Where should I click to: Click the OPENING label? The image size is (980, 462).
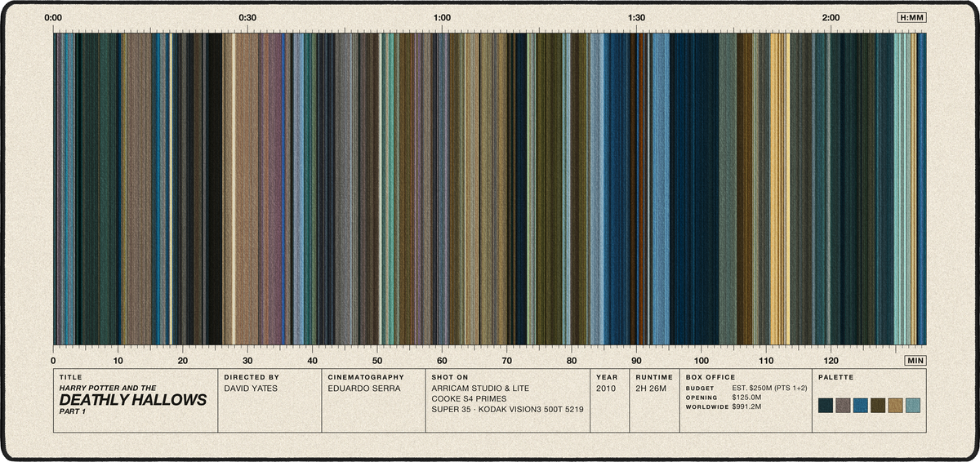point(702,398)
